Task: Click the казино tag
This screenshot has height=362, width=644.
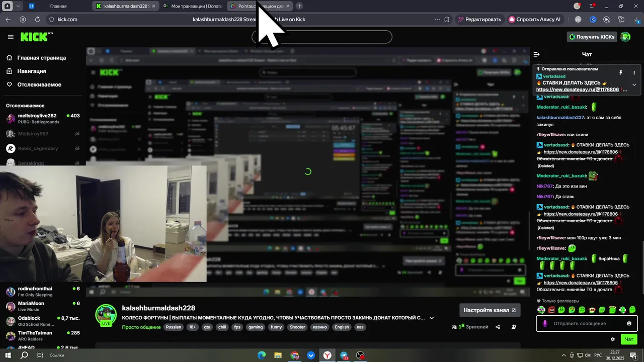Action: (x=319, y=327)
